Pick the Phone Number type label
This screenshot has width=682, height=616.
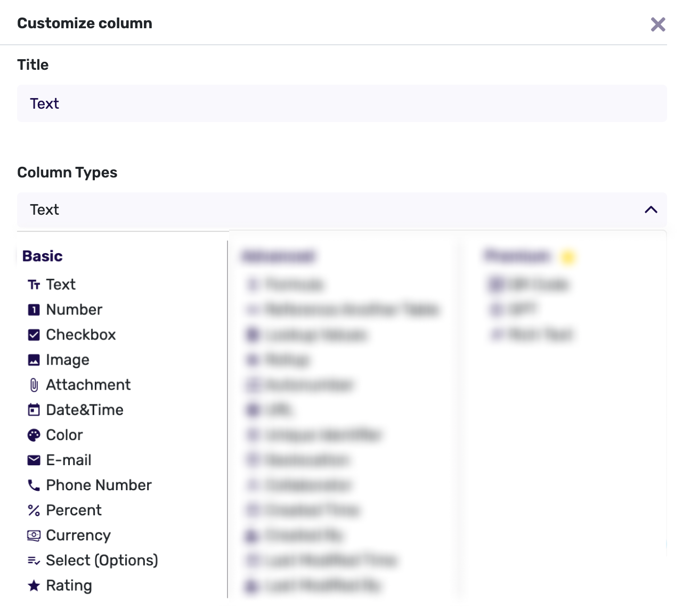point(99,485)
